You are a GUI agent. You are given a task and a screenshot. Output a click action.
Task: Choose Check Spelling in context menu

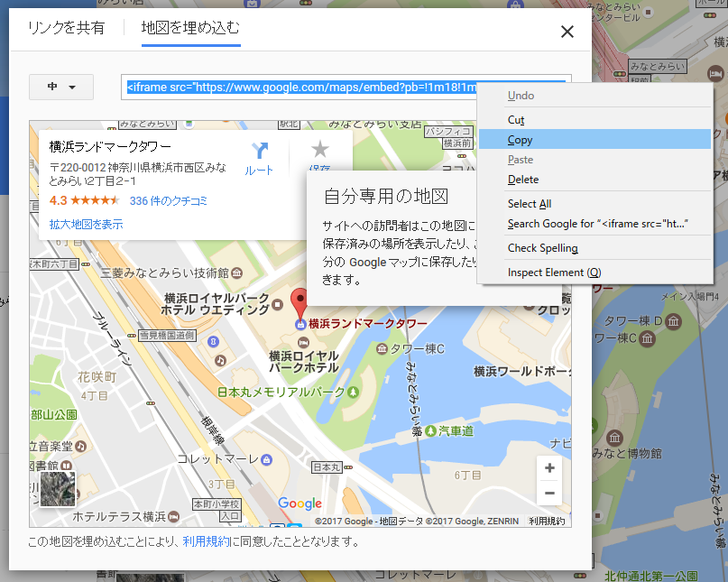point(594,248)
